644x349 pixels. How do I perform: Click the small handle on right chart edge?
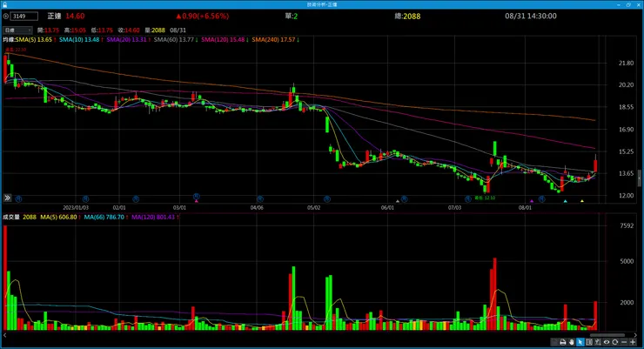[639, 178]
